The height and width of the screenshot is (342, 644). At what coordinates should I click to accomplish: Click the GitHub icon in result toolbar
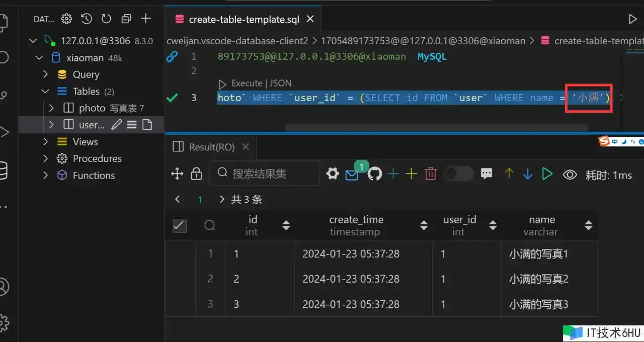pos(375,174)
